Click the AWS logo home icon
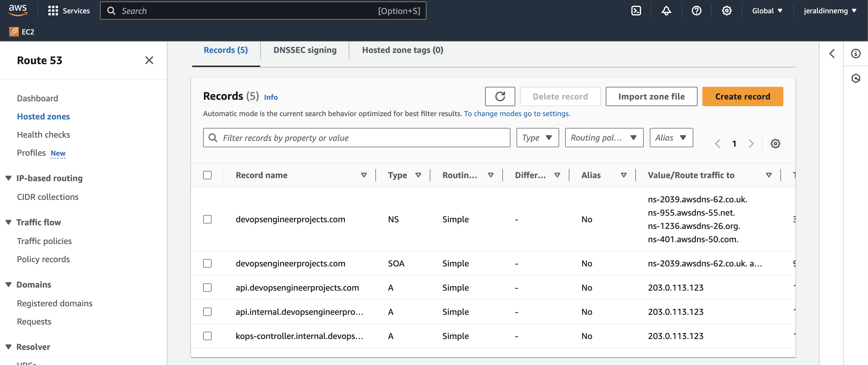This screenshot has width=868, height=365. click(x=18, y=10)
